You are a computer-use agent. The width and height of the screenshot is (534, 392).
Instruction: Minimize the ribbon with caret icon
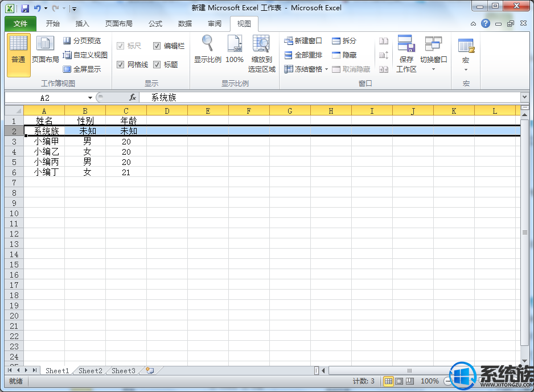click(x=474, y=24)
